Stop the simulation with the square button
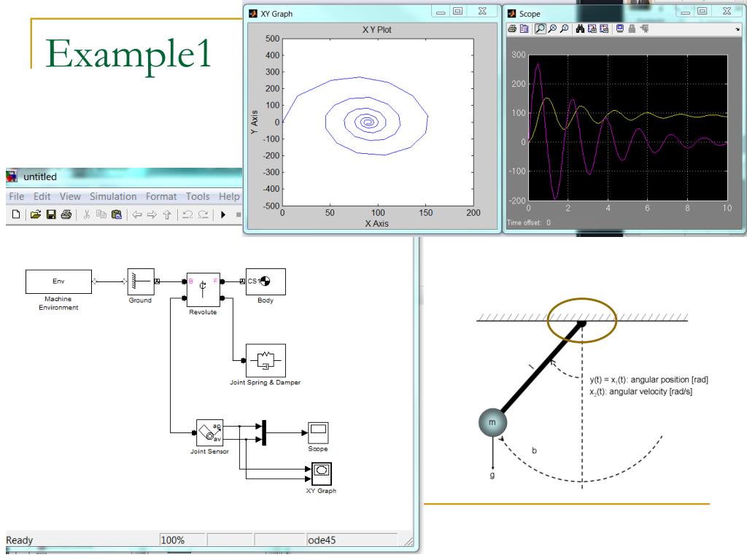 tap(239, 215)
